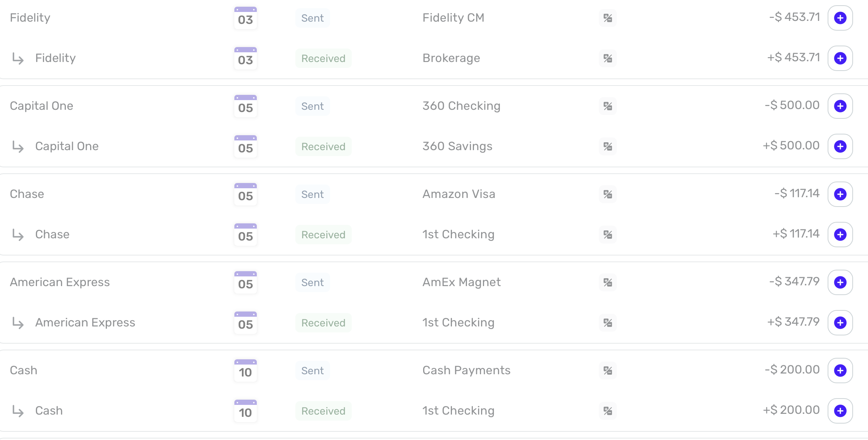The height and width of the screenshot is (440, 868).
Task: Click the calculator icon beside 360 Savings
Action: click(x=608, y=146)
